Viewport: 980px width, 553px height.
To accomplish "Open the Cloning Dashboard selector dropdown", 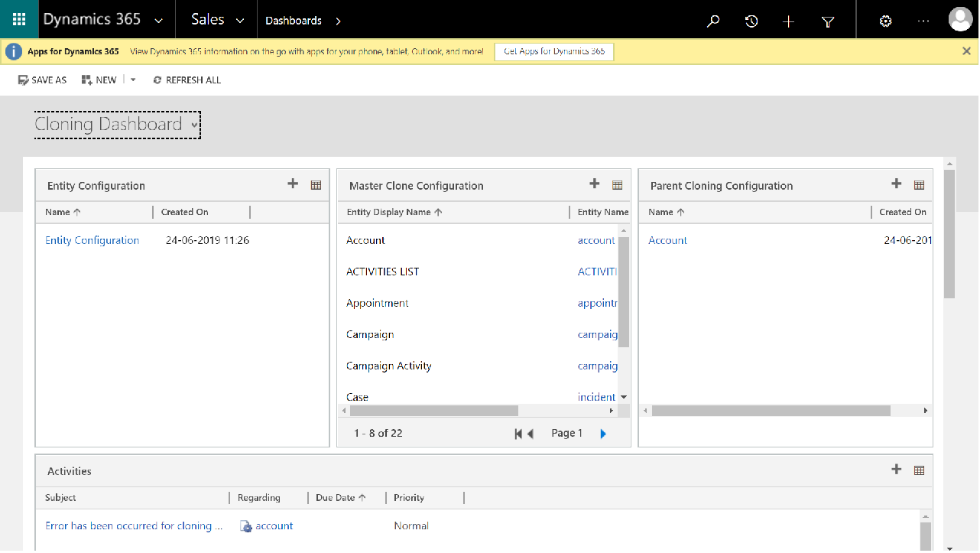I will (x=196, y=125).
